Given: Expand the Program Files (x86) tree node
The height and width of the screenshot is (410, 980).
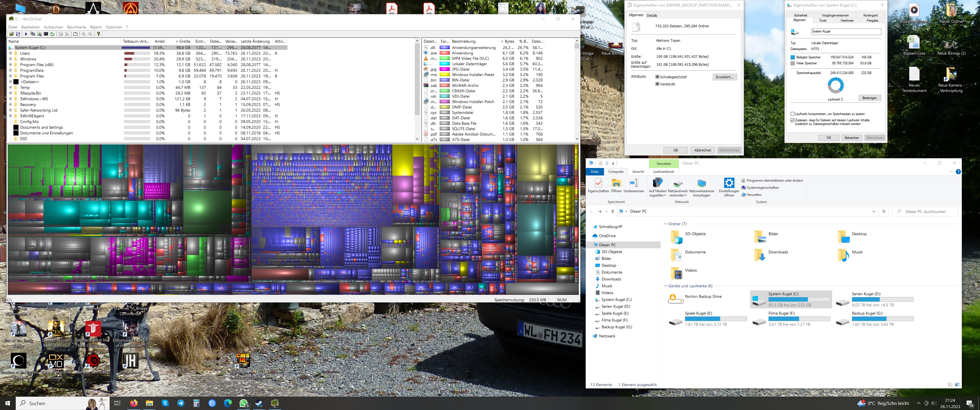Looking at the screenshot, I should [x=10, y=65].
